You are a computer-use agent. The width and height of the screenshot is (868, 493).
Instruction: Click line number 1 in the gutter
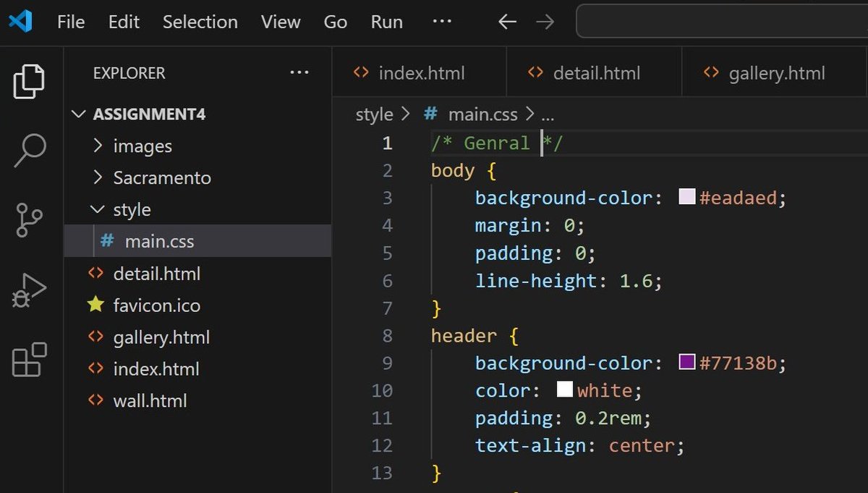387,143
